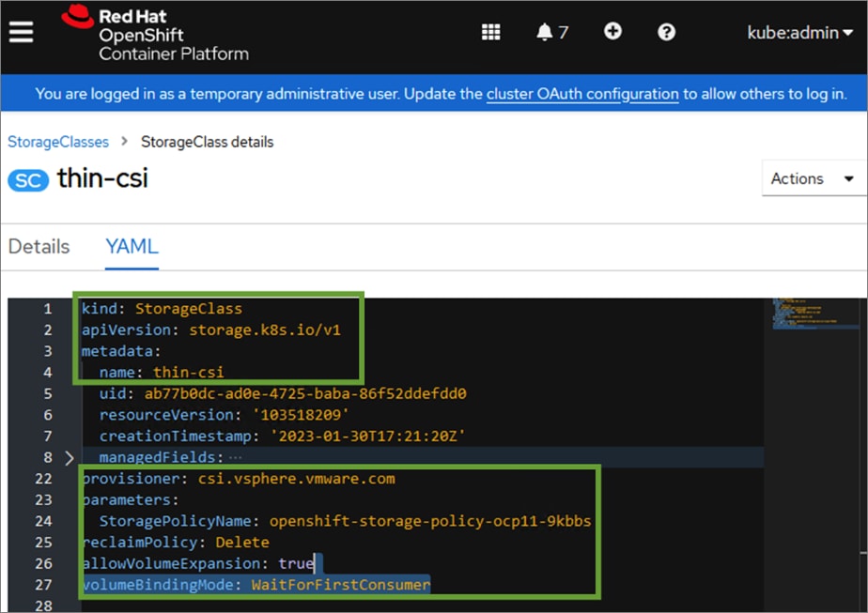Click the 'metadata:' line

[120, 351]
